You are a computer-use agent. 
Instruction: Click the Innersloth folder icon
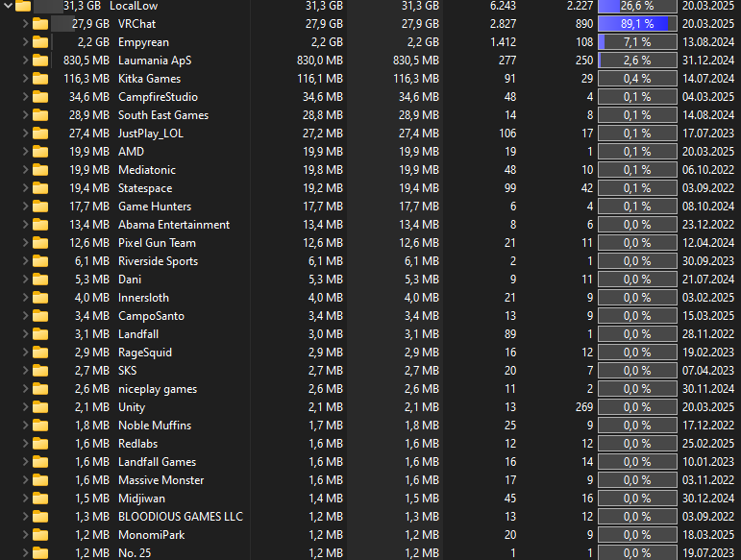(40, 298)
